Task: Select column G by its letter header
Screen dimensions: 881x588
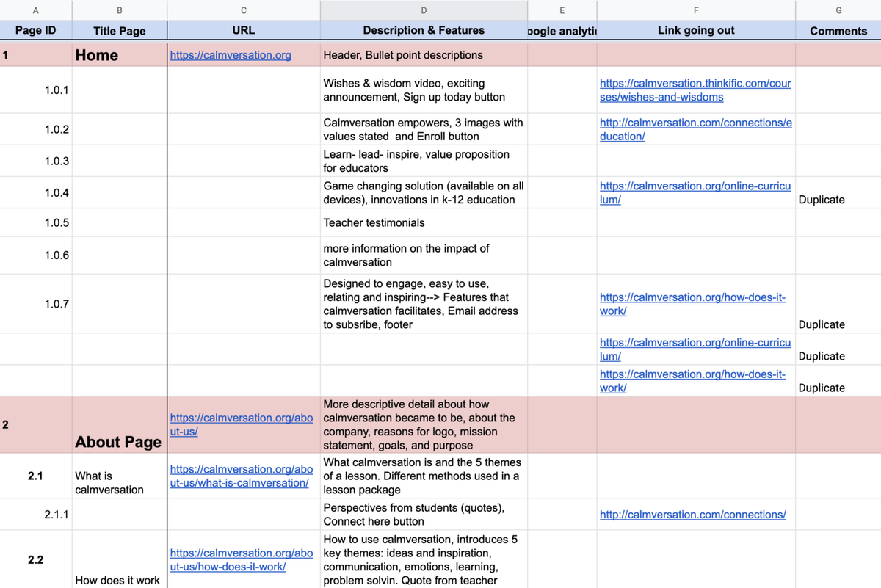Action: [x=838, y=10]
